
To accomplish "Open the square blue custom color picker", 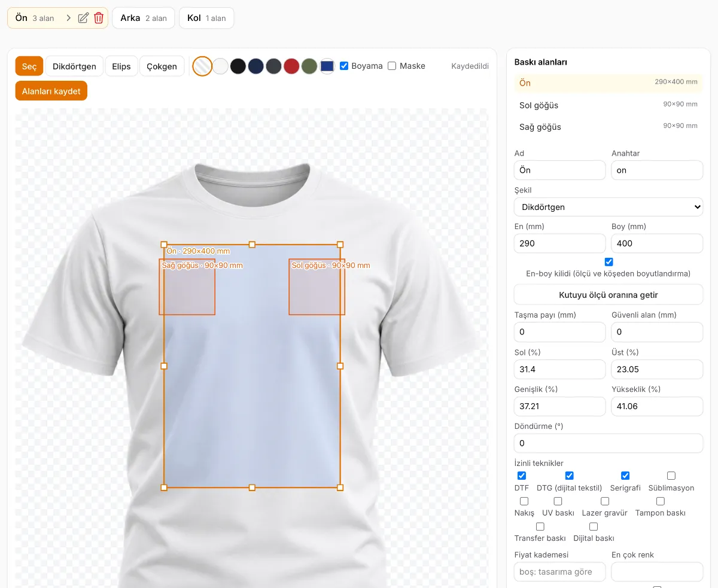I will tap(327, 66).
